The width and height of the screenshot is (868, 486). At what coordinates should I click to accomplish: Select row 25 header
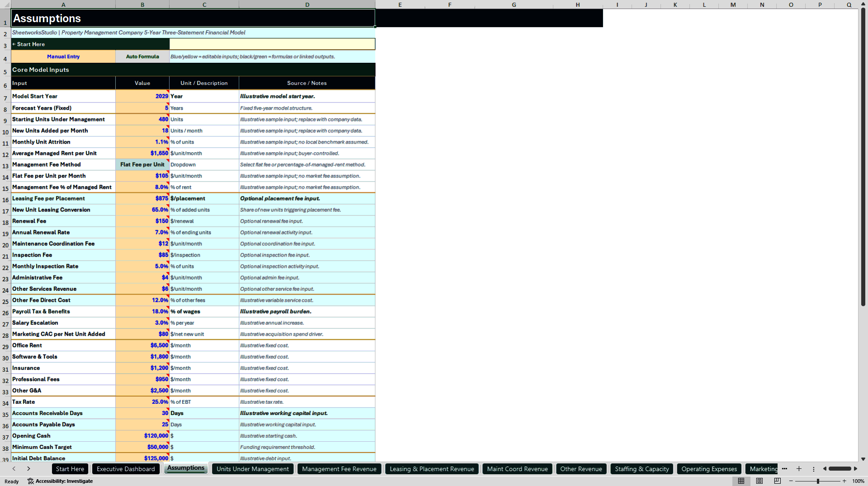click(5, 301)
